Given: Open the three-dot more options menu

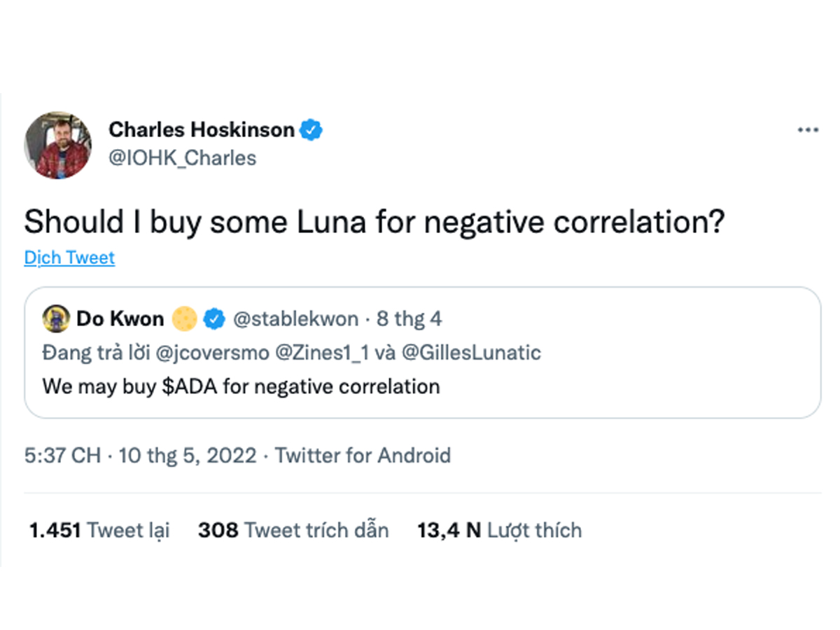Looking at the screenshot, I should click(808, 130).
